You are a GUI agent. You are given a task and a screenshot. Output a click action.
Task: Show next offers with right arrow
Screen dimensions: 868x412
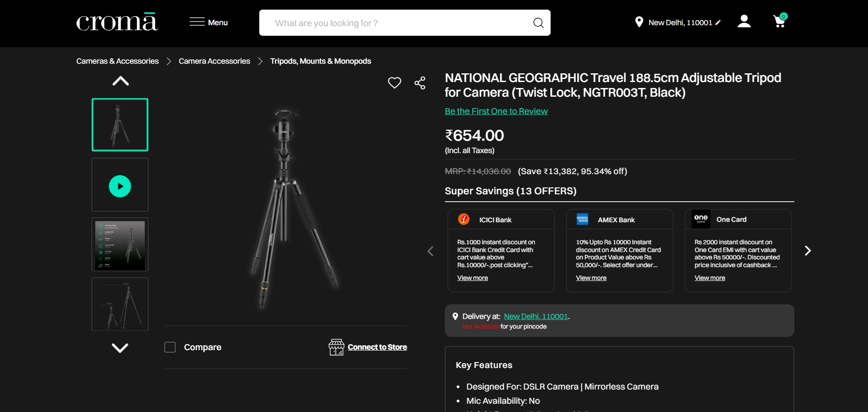(x=808, y=251)
